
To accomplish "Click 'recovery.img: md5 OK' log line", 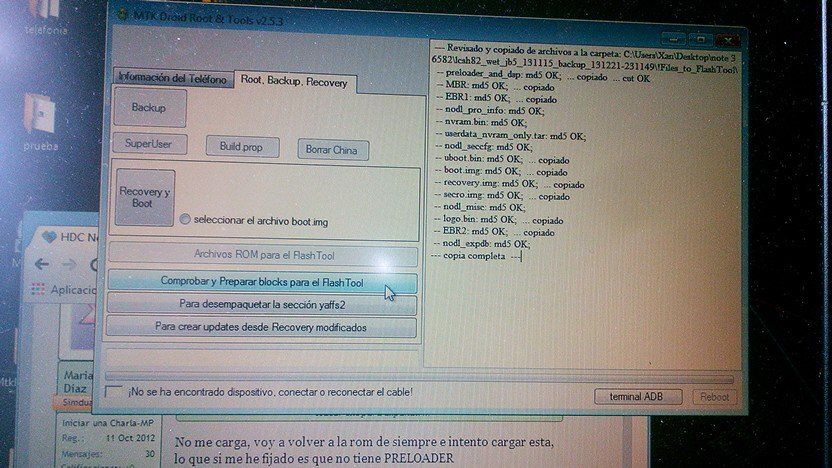I will tap(509, 185).
